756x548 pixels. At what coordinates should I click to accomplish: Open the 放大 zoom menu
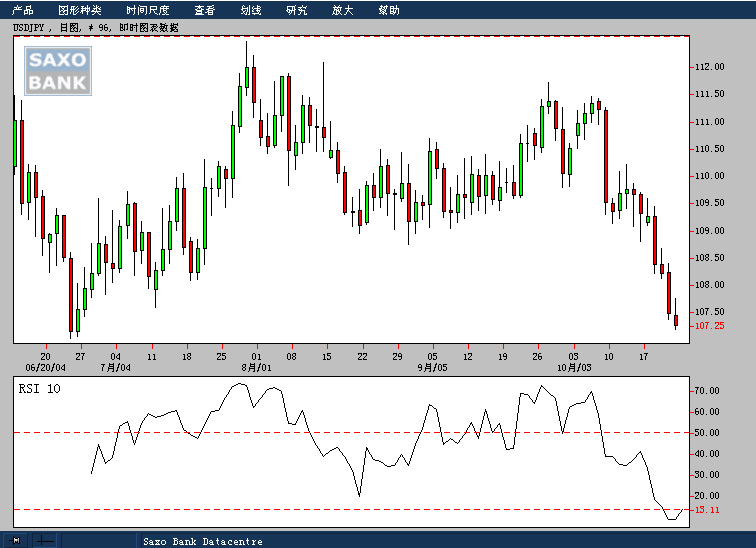tap(343, 10)
